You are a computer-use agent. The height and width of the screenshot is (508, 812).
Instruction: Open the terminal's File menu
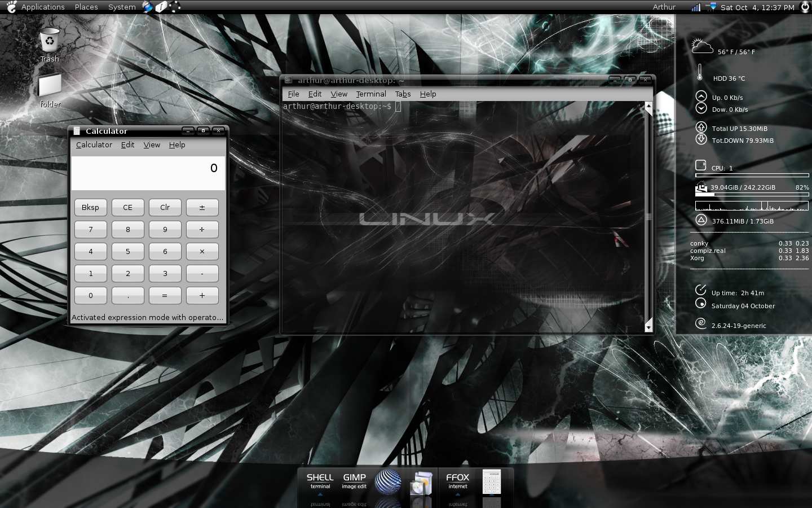coord(293,94)
